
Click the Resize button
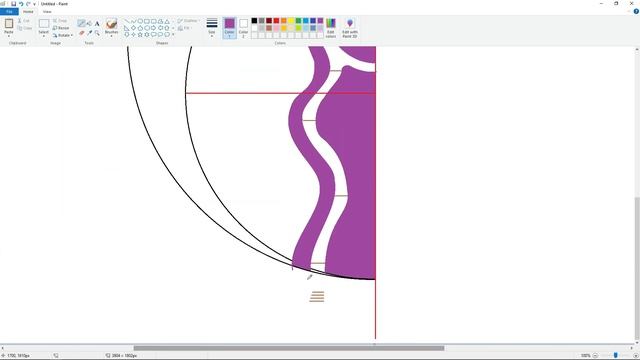tap(61, 28)
